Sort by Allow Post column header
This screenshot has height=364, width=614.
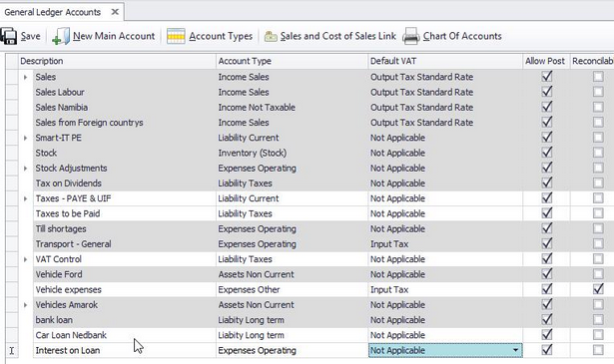[x=546, y=61]
